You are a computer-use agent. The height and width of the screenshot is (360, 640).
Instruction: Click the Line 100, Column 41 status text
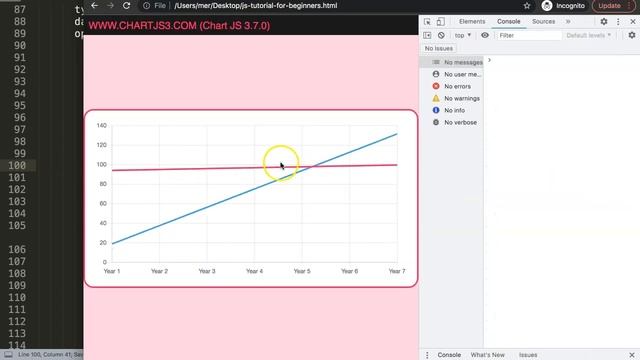pos(45,355)
